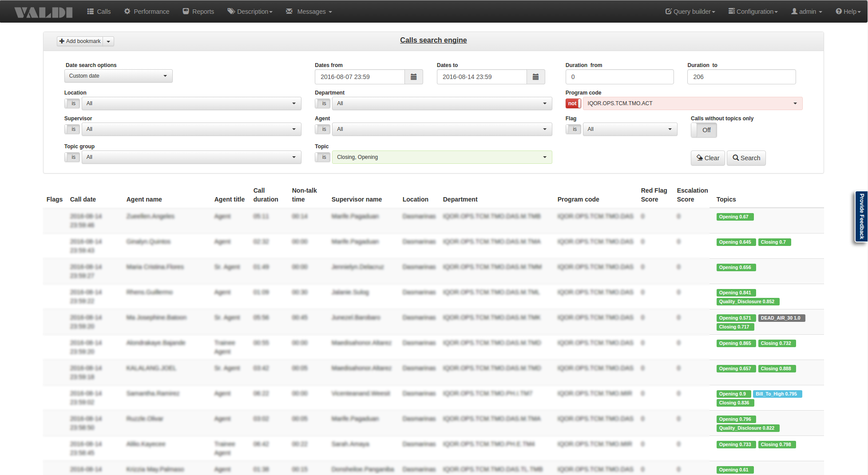Open the Topic group dropdown
This screenshot has height=475, width=868.
click(191, 157)
